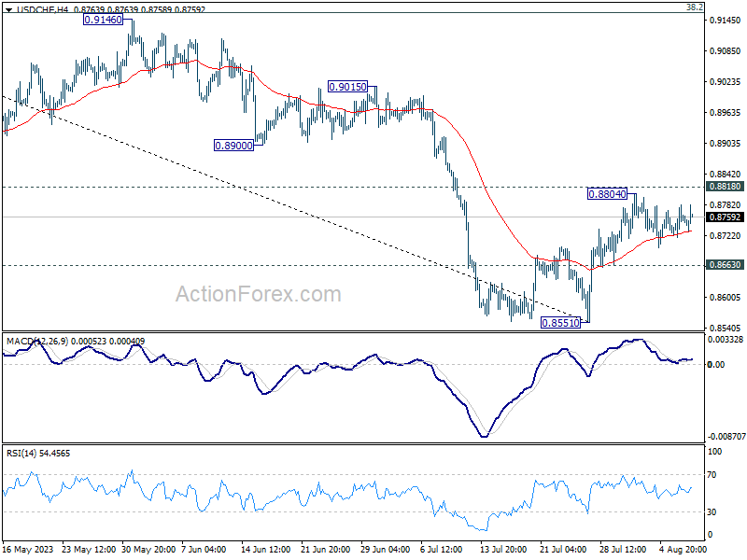Click the 28 Jul 12:00 time axis label
The width and height of the screenshot is (747, 560).
(623, 549)
